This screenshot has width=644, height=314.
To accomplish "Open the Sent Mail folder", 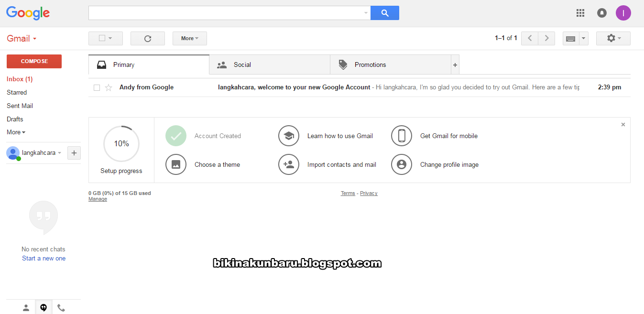I will 20,106.
